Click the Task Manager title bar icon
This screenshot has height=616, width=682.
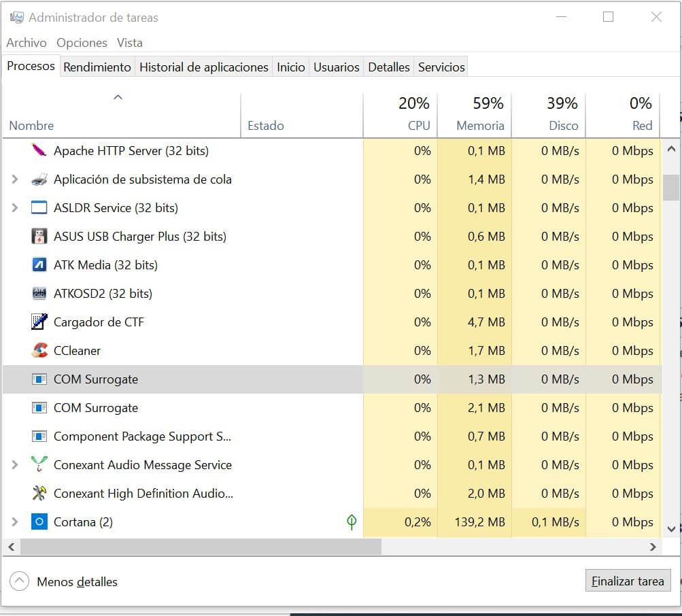16,18
